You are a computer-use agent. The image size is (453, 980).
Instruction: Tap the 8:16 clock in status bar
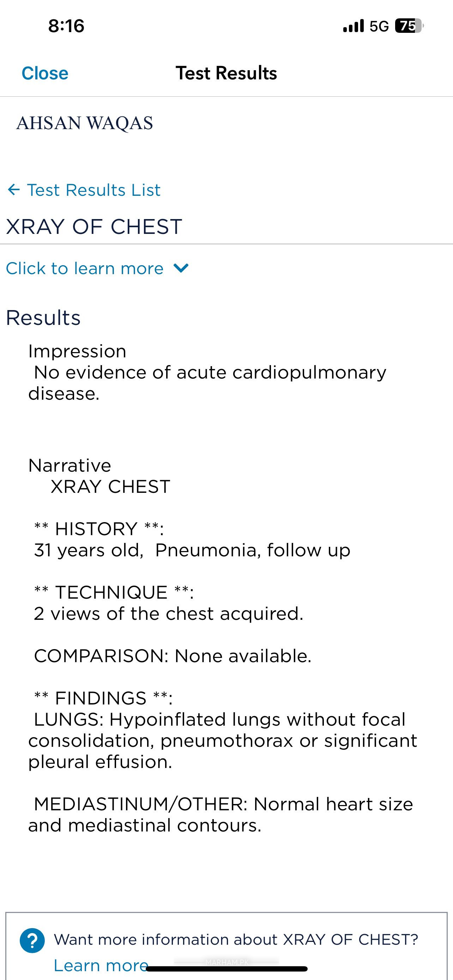click(x=66, y=26)
